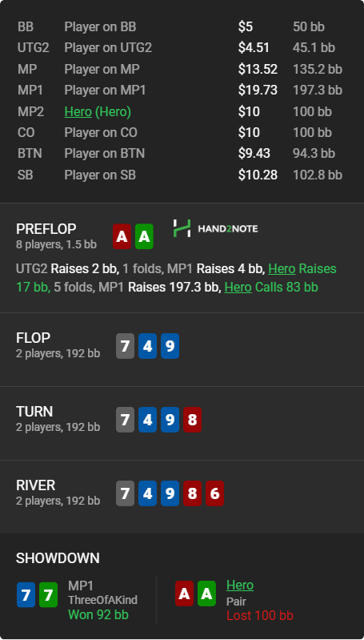
Task: Click MP1's blue 7 card at showdown
Action: [26, 594]
